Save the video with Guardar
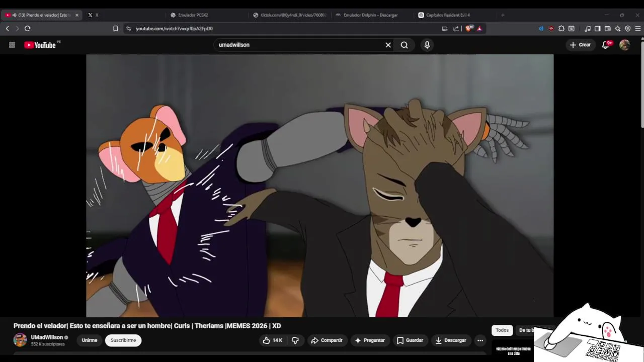 410,340
